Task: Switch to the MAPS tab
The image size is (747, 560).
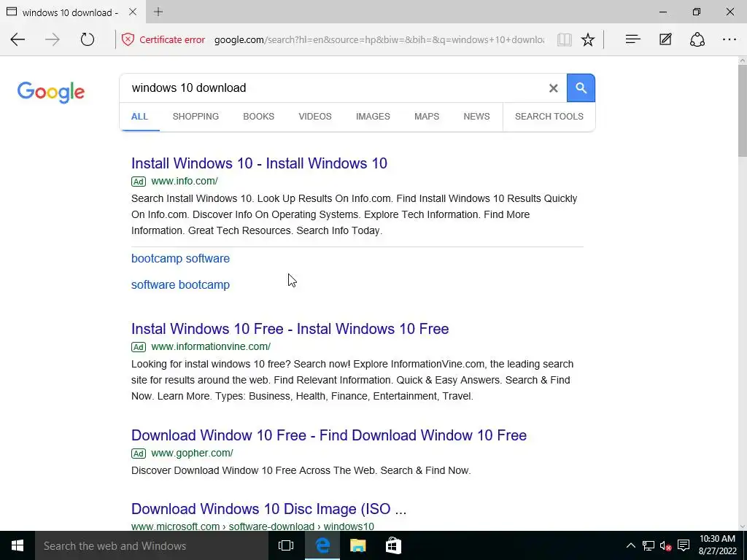Action: point(427,117)
